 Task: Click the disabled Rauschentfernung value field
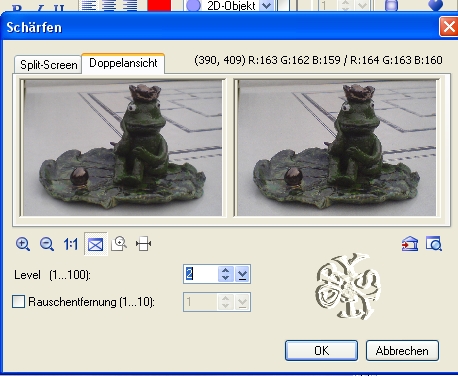point(201,302)
